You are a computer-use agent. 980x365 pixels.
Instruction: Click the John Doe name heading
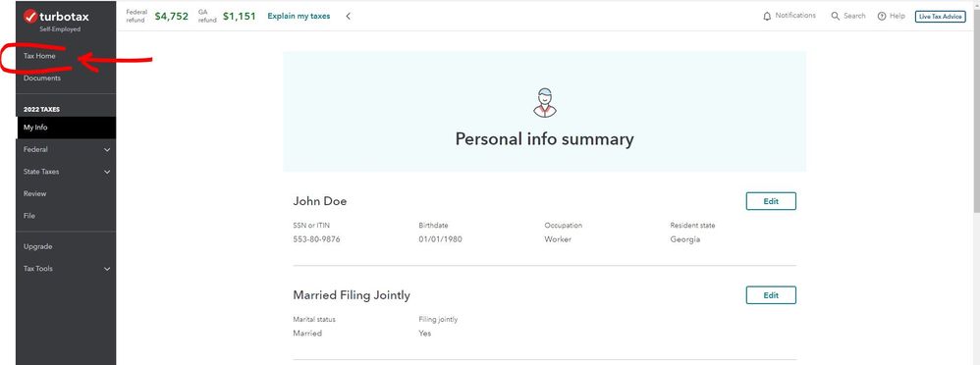[320, 201]
